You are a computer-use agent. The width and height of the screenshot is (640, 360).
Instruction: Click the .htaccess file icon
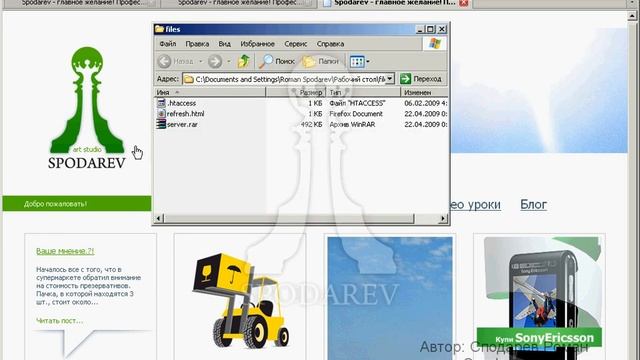point(161,103)
